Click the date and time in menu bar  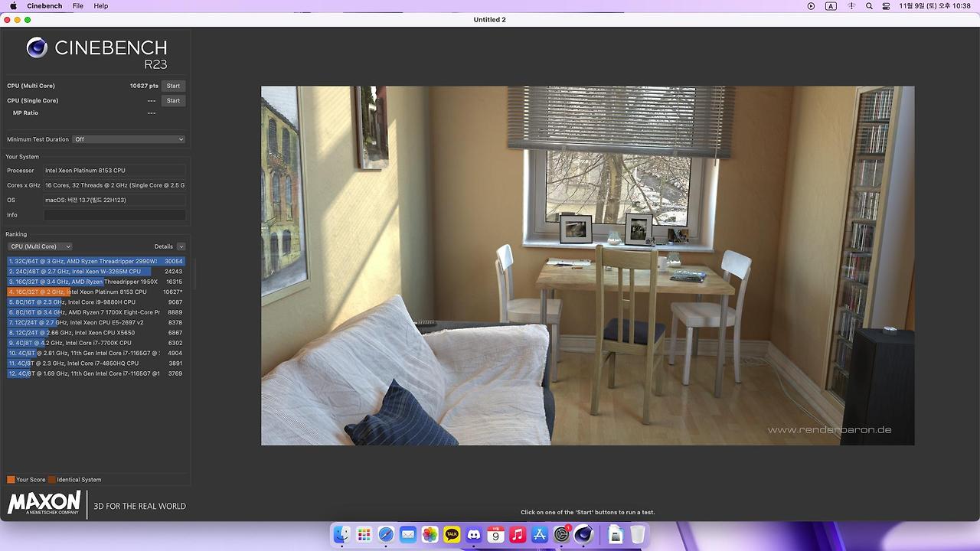pyautogui.click(x=936, y=6)
